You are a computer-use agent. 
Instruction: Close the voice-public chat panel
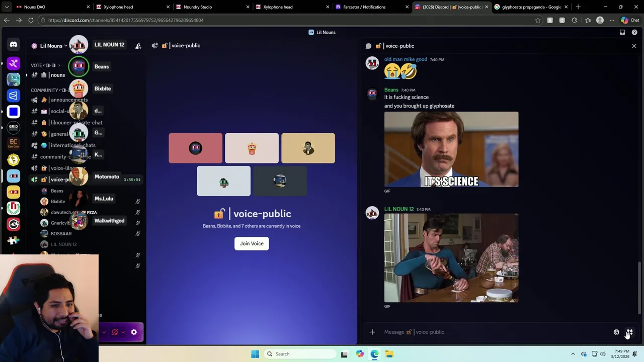tap(634, 46)
